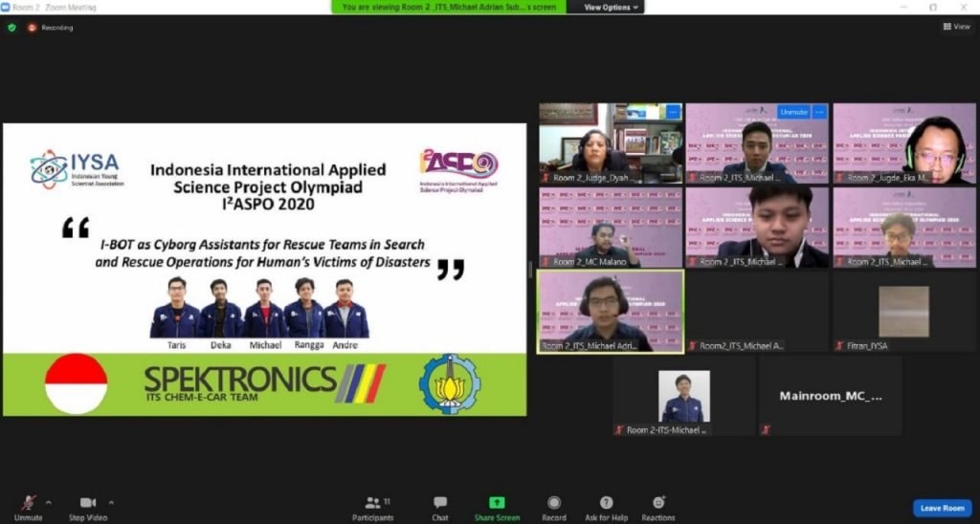Click muted mic icon on MC Malano tile
Screen dimensions: 980x524
[546, 262]
